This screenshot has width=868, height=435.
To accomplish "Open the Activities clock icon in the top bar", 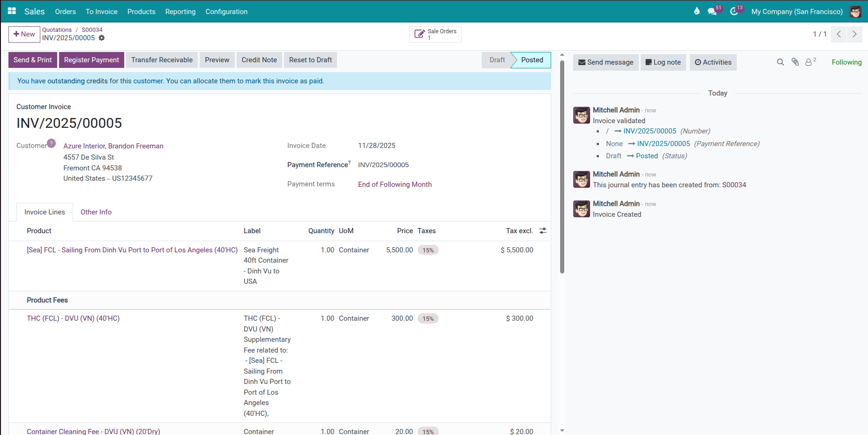I will [733, 11].
